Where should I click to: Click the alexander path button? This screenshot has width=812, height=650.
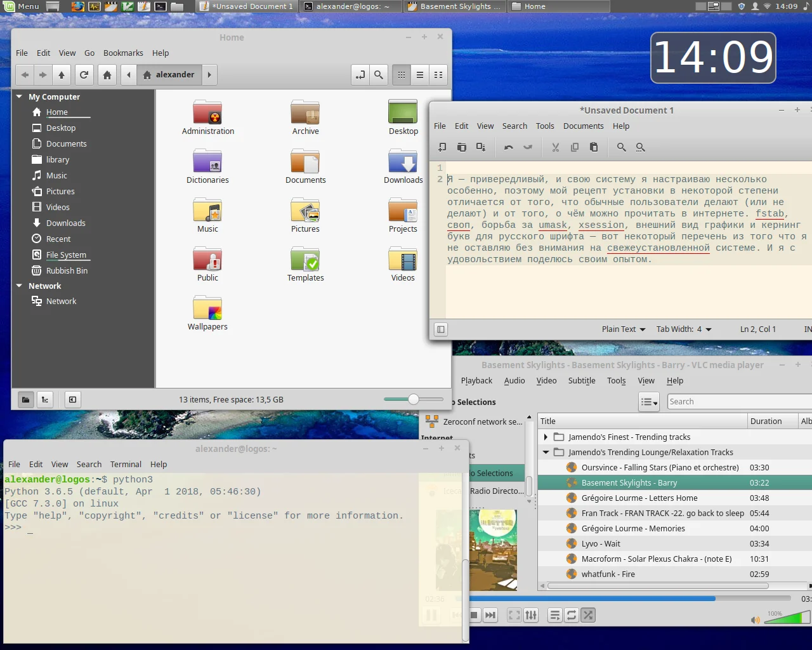[169, 75]
